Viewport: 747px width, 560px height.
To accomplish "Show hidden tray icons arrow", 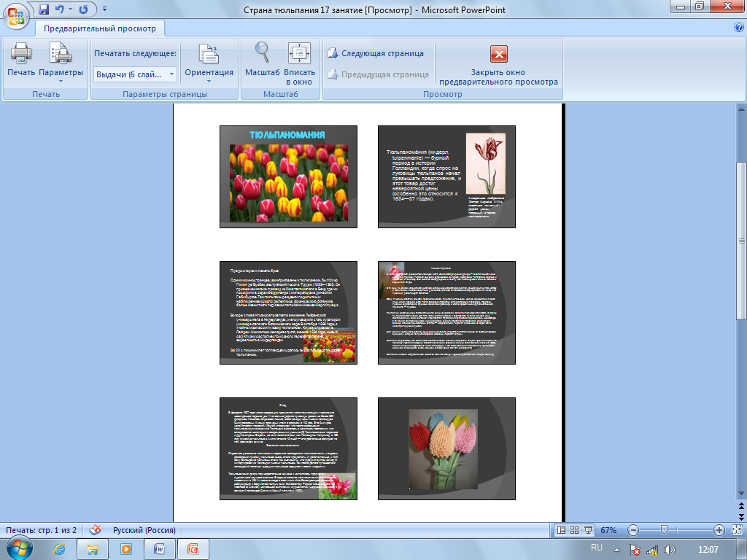I will [616, 550].
